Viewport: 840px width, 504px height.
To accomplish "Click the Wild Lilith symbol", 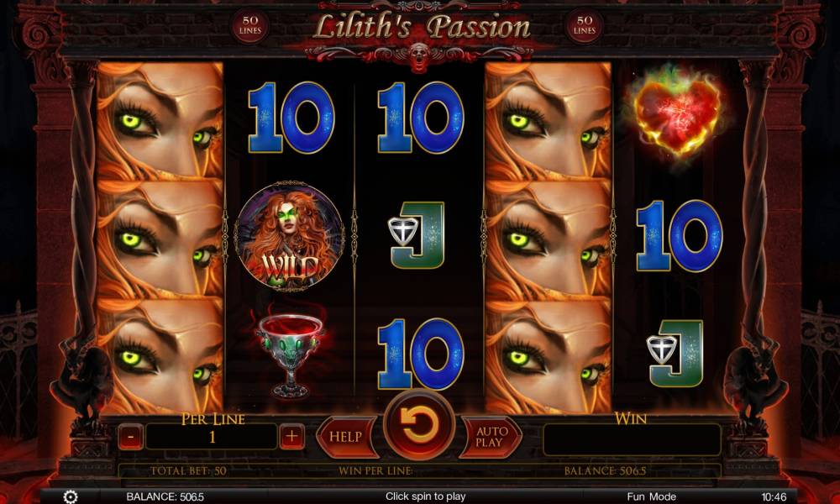I will pos(289,236).
